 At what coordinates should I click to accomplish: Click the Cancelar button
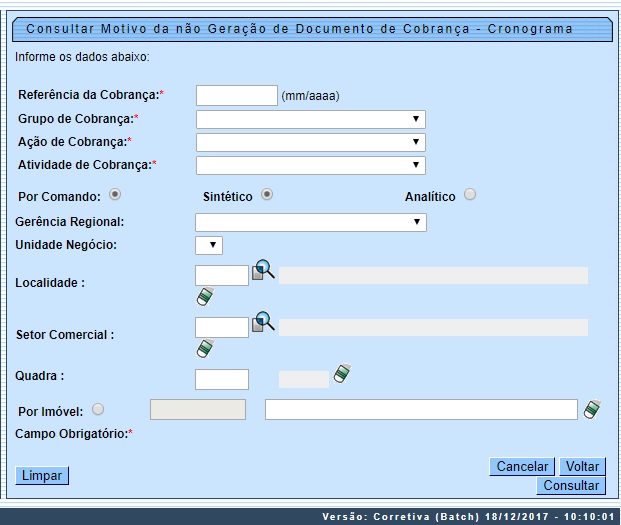point(522,466)
